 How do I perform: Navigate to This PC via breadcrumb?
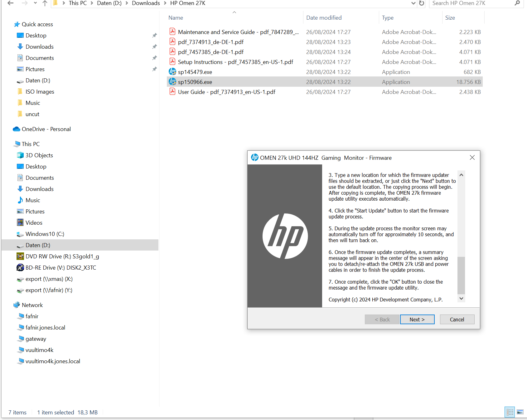pyautogui.click(x=77, y=3)
